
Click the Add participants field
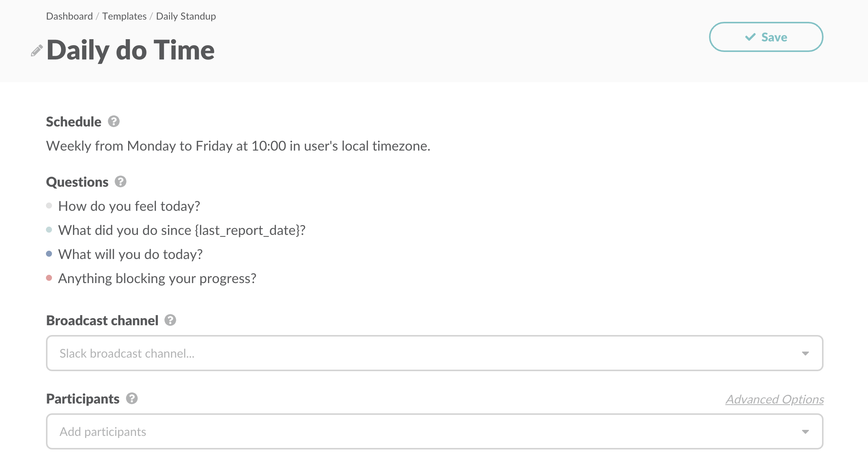coord(414,432)
